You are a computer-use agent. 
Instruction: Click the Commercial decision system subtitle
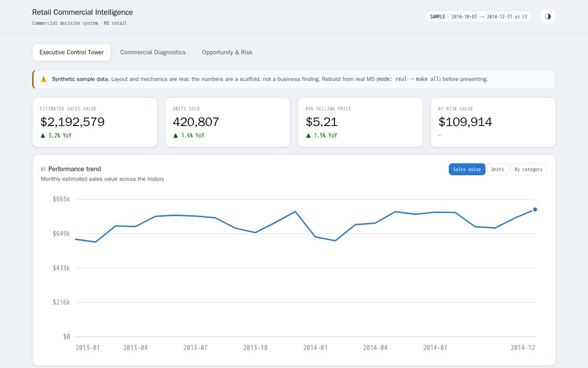coord(79,23)
